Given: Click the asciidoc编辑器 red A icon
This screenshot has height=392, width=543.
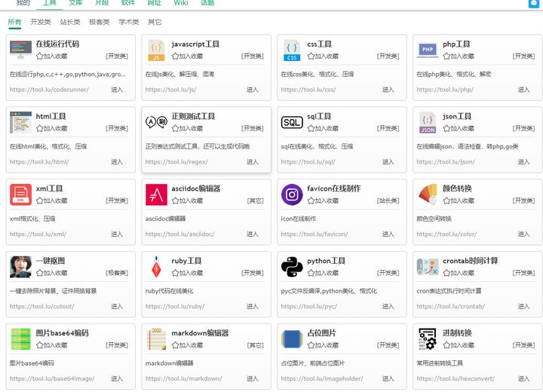Looking at the screenshot, I should [x=156, y=194].
